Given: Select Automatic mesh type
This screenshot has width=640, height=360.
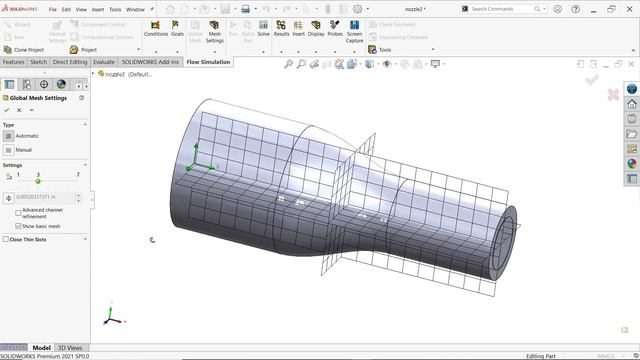Looking at the screenshot, I should tap(8, 136).
